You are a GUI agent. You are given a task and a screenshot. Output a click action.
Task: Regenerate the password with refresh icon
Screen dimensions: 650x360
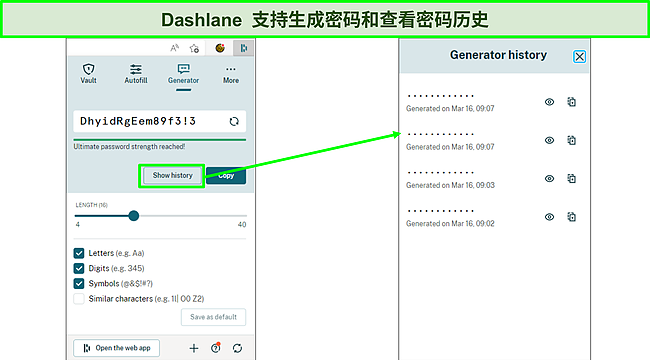[234, 121]
